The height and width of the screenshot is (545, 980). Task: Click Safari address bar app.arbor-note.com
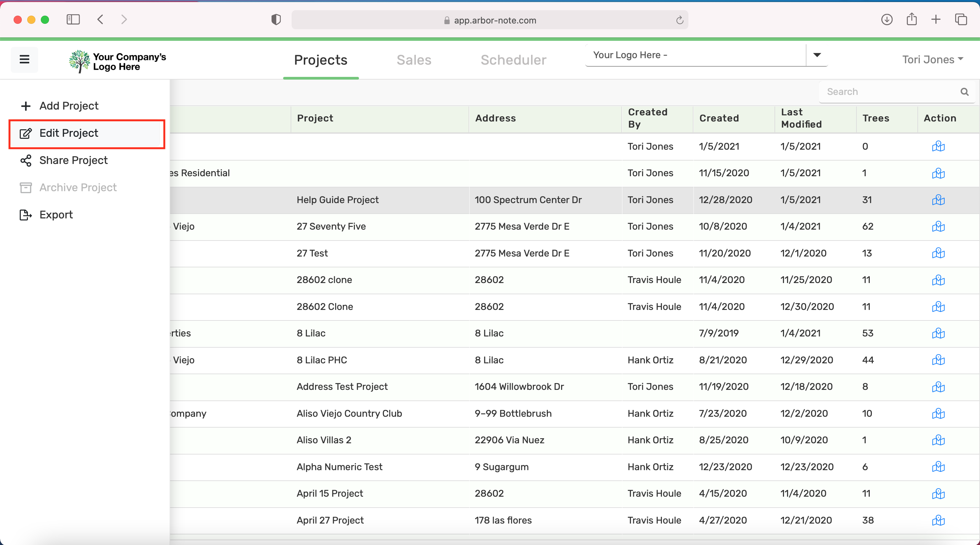pyautogui.click(x=490, y=20)
